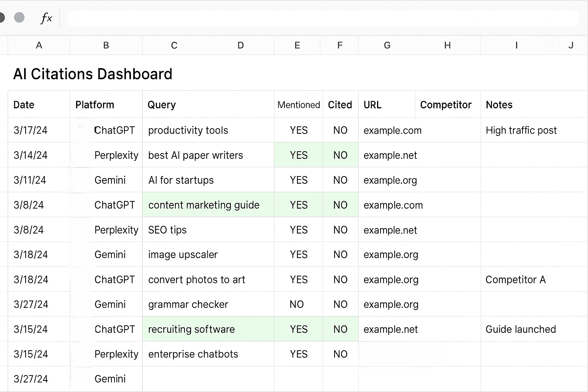This screenshot has height=392, width=588.
Task: Click the highlighted 'content marketing guide' cell
Action: (208, 205)
